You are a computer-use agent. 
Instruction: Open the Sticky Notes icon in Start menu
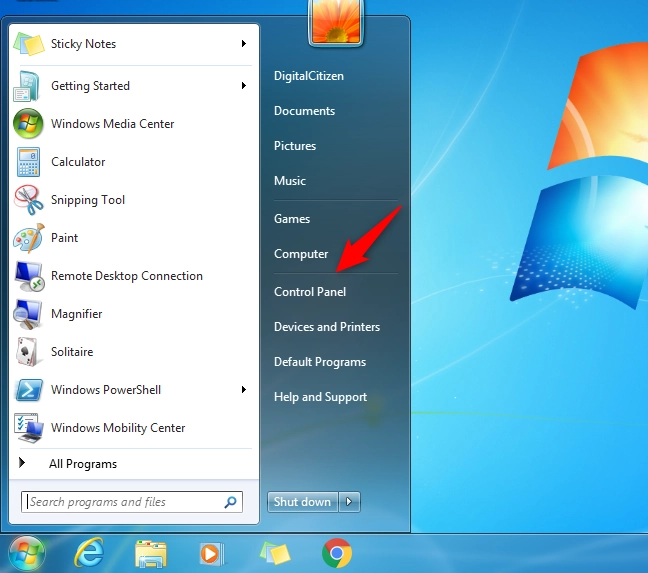tap(29, 43)
